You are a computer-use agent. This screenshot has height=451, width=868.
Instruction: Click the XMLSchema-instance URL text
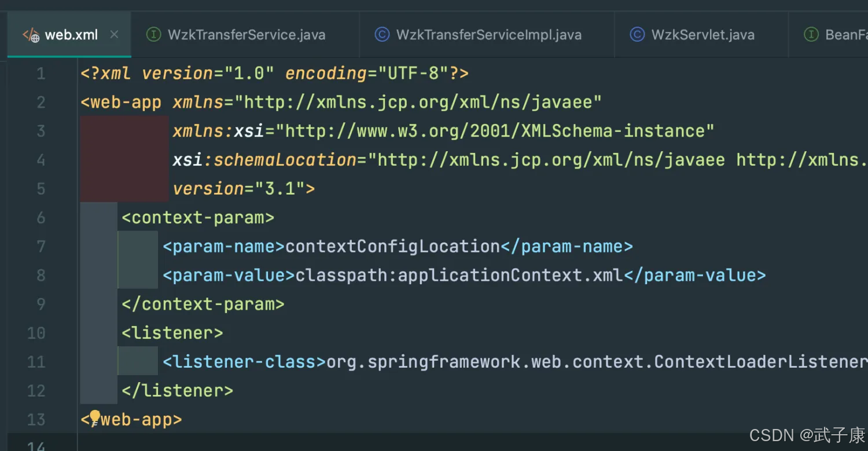495,131
